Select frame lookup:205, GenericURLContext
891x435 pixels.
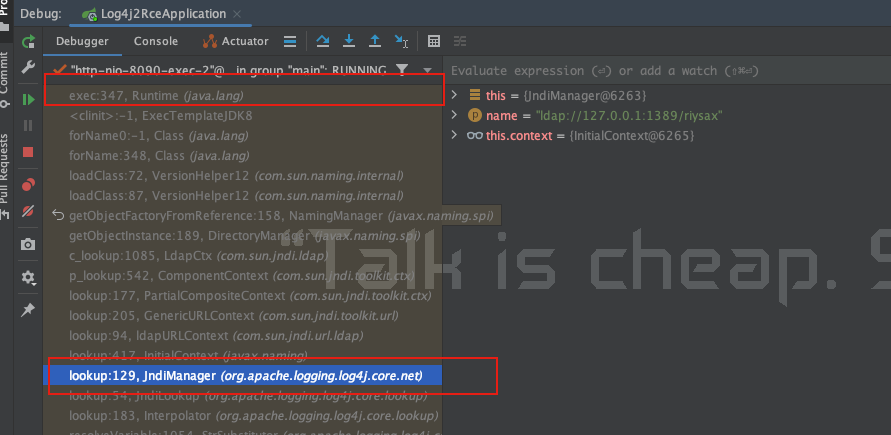click(x=243, y=316)
